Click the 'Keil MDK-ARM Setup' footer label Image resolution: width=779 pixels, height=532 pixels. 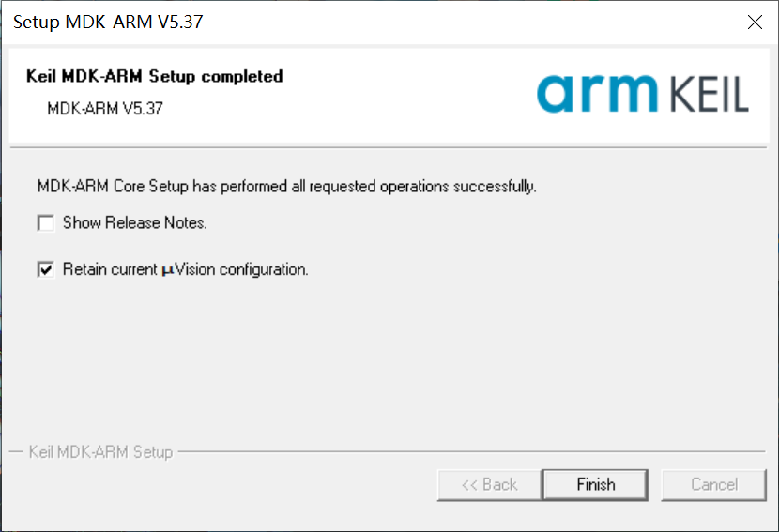101,452
